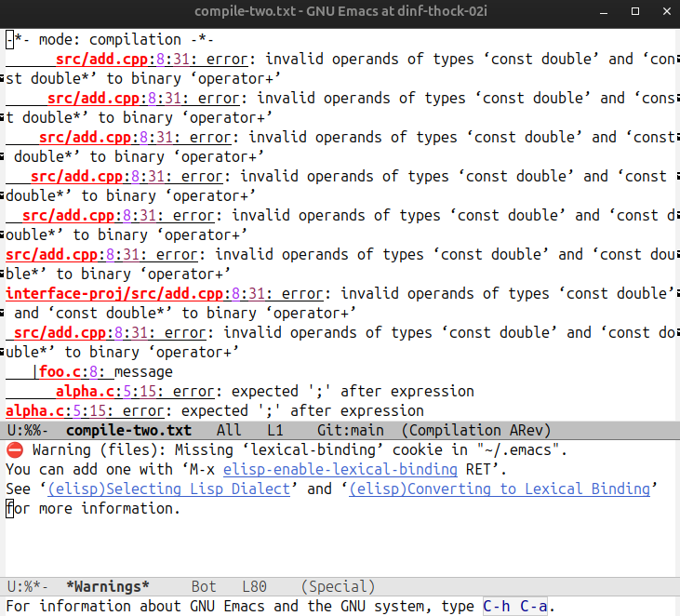The image size is (680, 616).
Task: Open the (Special) major mode menu
Action: click(338, 586)
